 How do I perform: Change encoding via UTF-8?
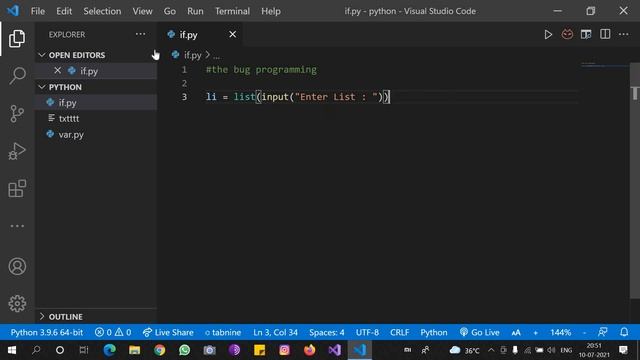pos(367,332)
